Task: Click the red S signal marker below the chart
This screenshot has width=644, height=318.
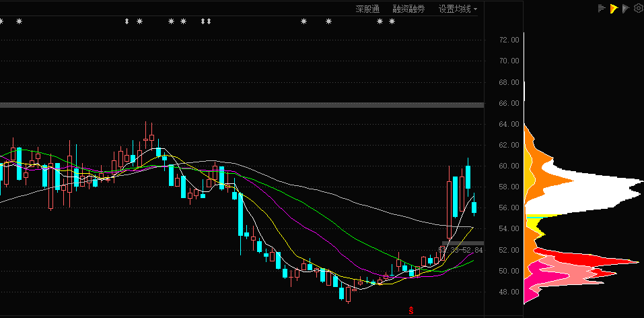Action: (x=410, y=309)
